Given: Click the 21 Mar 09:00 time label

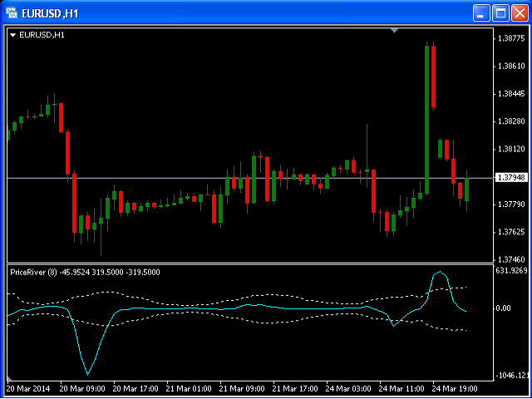Looking at the screenshot, I should 242,388.
